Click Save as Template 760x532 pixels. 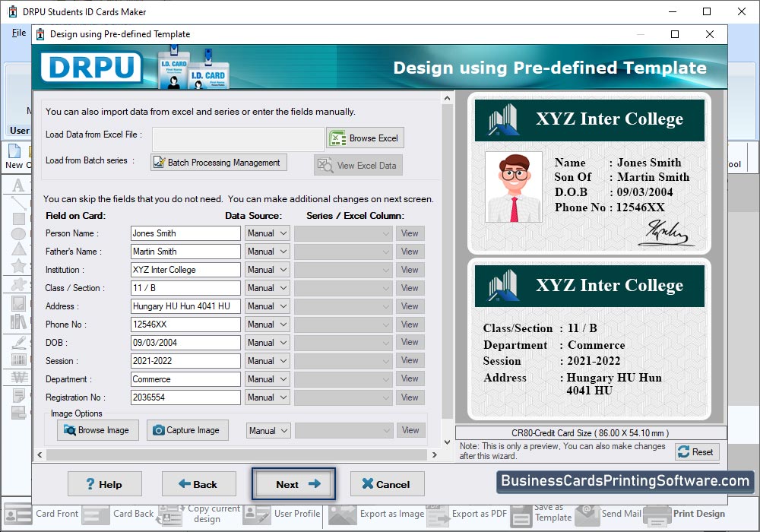(x=541, y=514)
